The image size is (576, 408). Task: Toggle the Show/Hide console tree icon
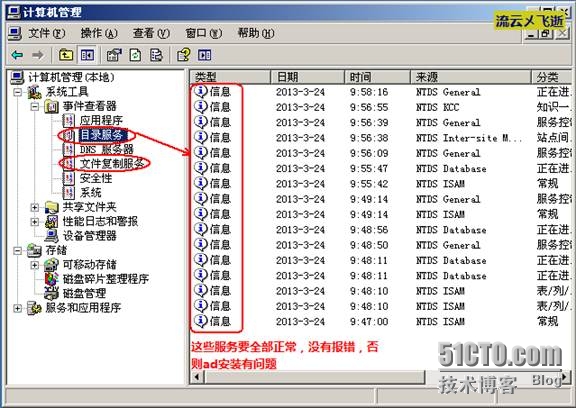pos(87,55)
